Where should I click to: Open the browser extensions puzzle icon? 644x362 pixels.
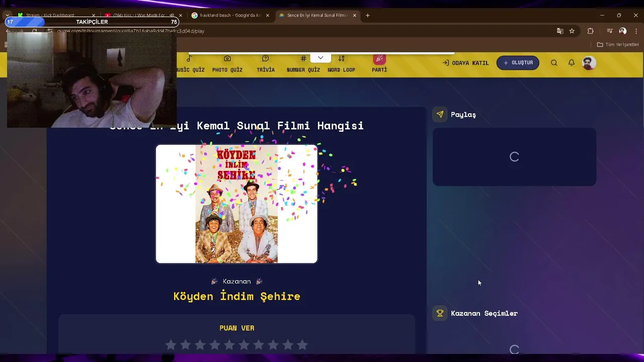591,31
